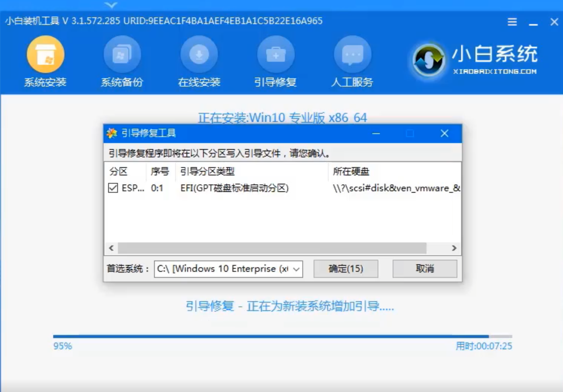Open the 系统备份 icon
Viewport: 563px width, 392px height.
click(x=122, y=55)
